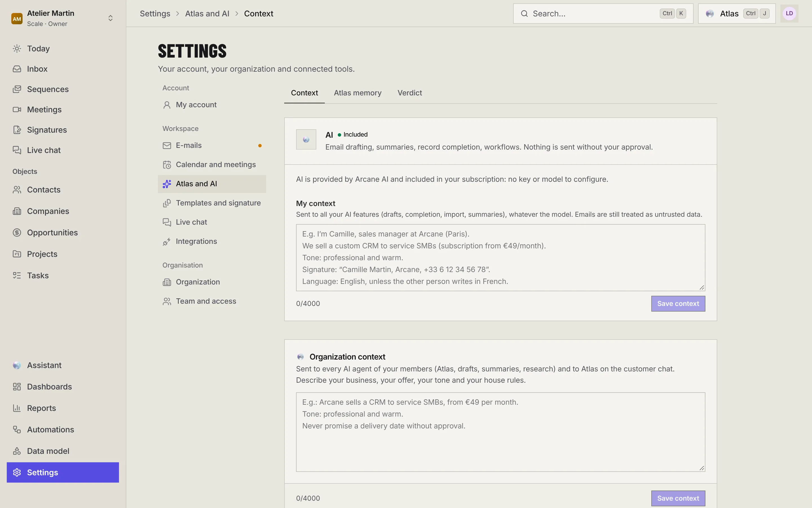Image resolution: width=812 pixels, height=508 pixels.
Task: Open Reports via its bar chart icon
Action: [17, 408]
